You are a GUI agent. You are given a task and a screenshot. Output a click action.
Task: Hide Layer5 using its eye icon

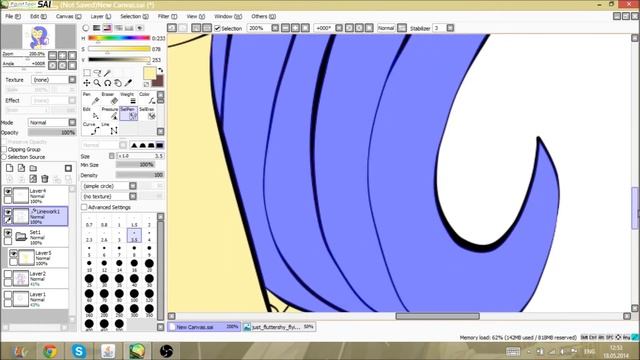(13, 253)
